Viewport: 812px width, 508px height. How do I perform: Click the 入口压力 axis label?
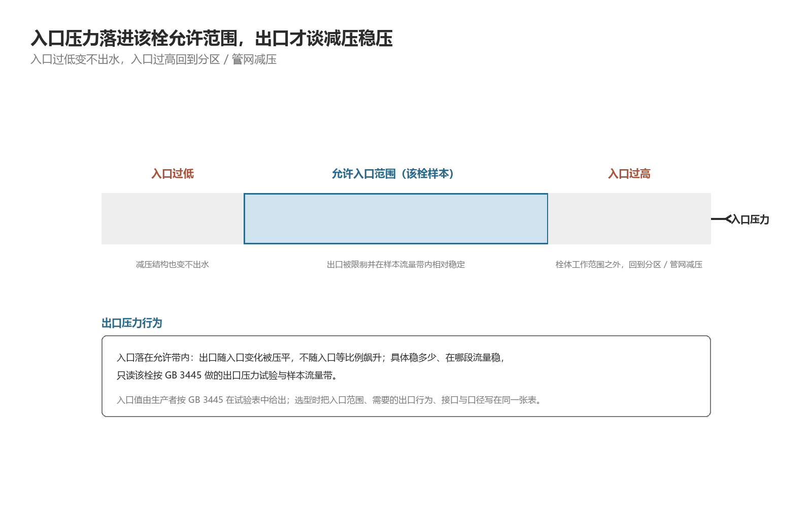tap(750, 219)
